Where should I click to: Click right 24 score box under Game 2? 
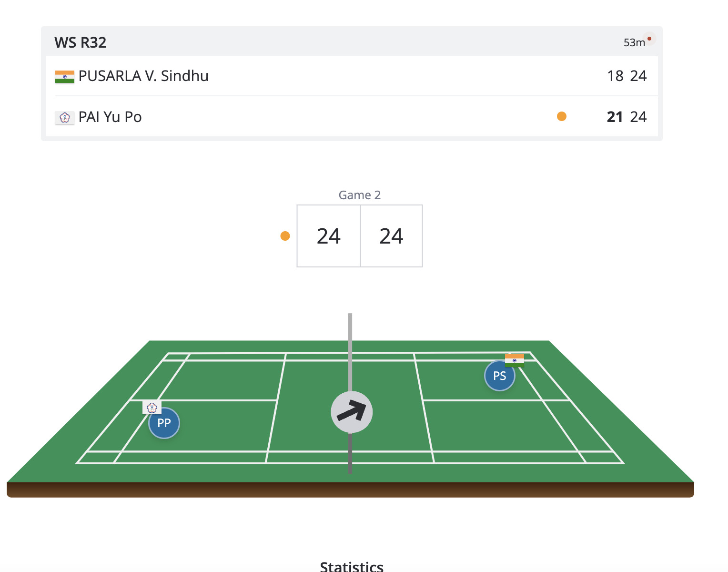click(x=391, y=236)
